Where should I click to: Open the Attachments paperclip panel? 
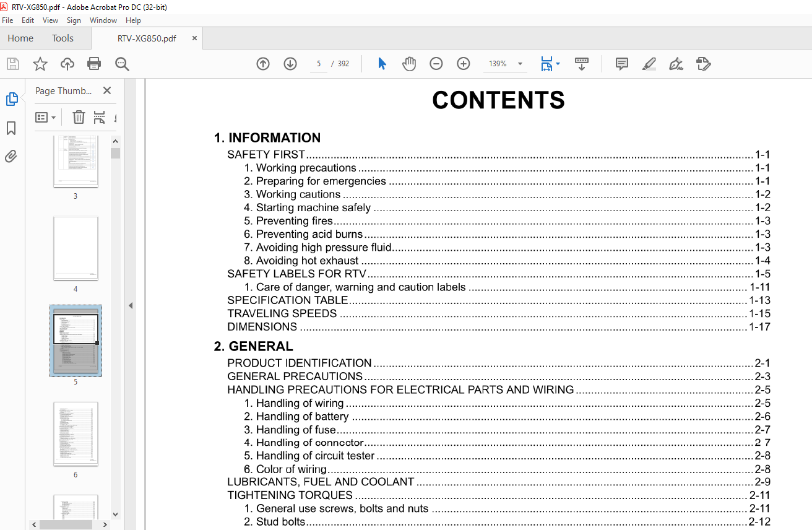point(11,157)
